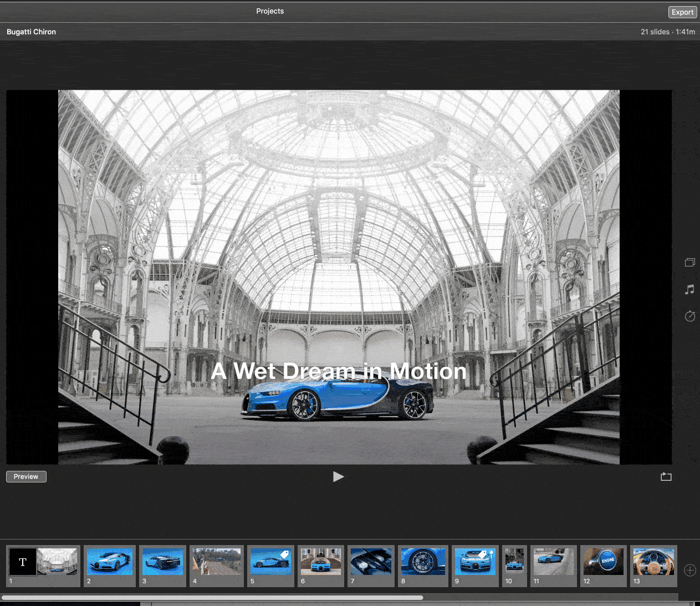The image size is (700, 606).
Task: Play the slideshow
Action: click(338, 476)
